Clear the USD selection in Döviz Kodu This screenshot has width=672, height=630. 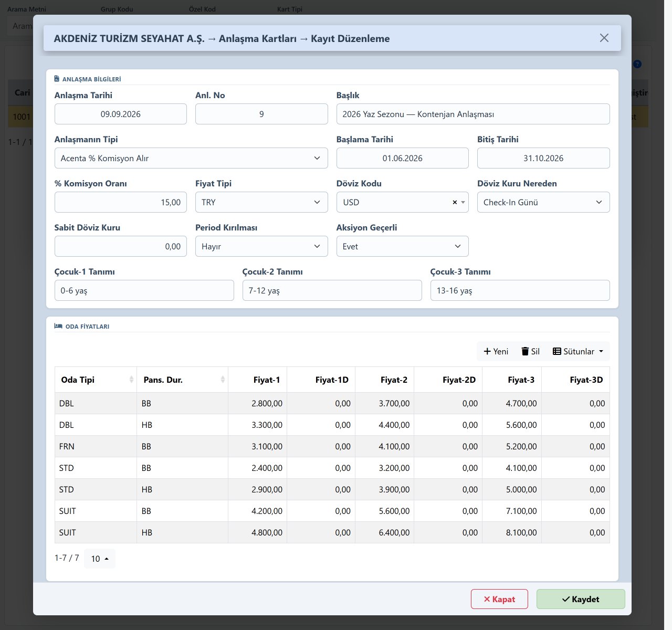coord(455,202)
